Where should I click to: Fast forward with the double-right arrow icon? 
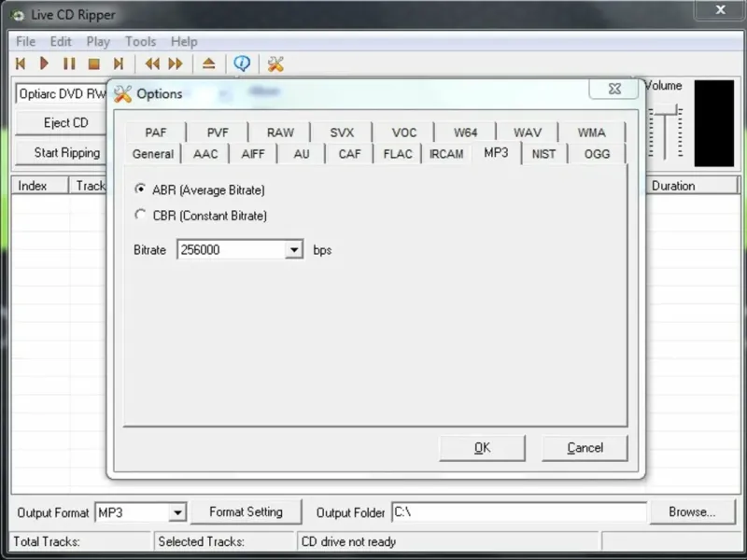coord(176,63)
